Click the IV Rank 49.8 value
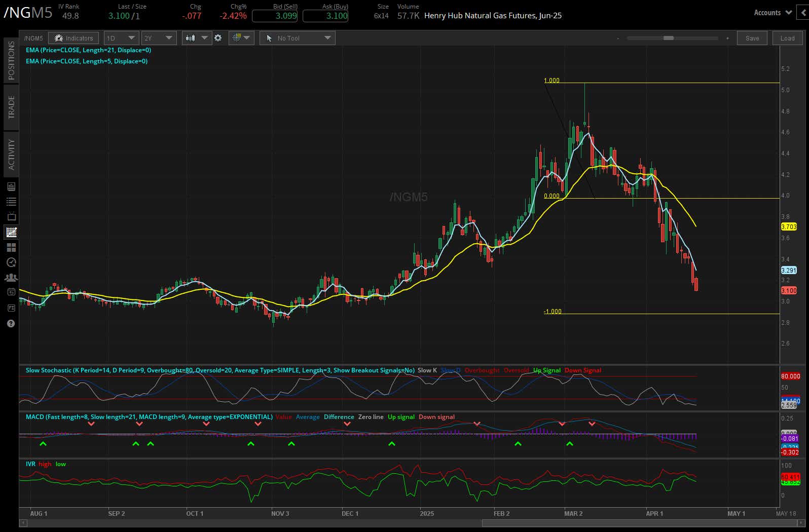 pos(70,16)
